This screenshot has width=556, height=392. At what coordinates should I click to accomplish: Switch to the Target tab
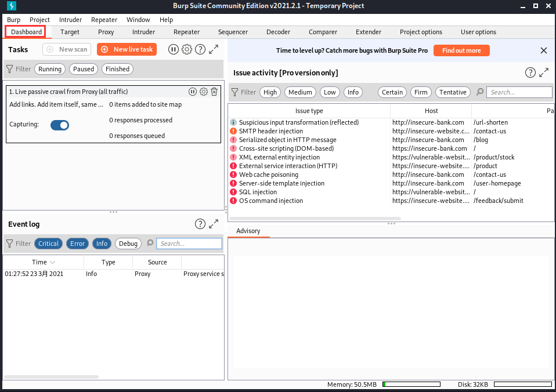[x=70, y=32]
